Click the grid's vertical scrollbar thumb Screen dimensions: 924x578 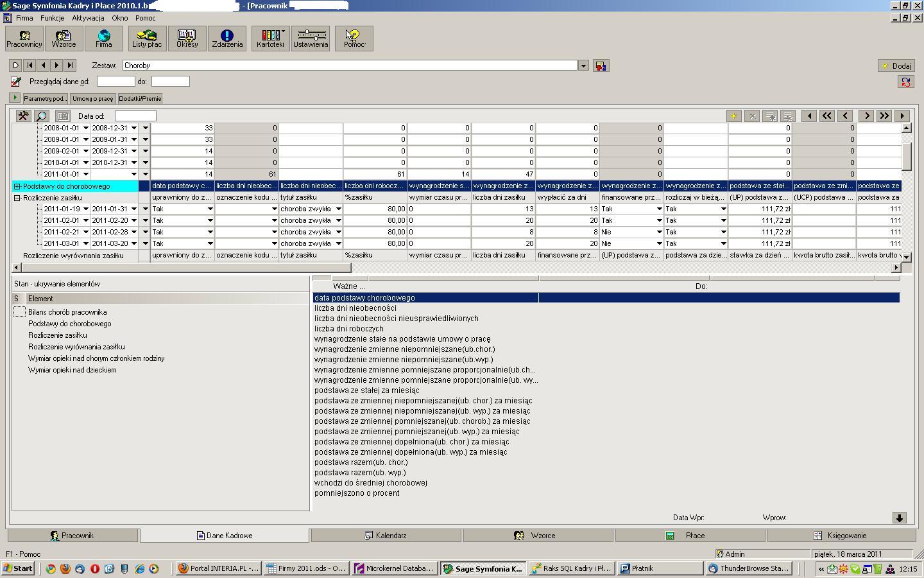tap(906, 157)
